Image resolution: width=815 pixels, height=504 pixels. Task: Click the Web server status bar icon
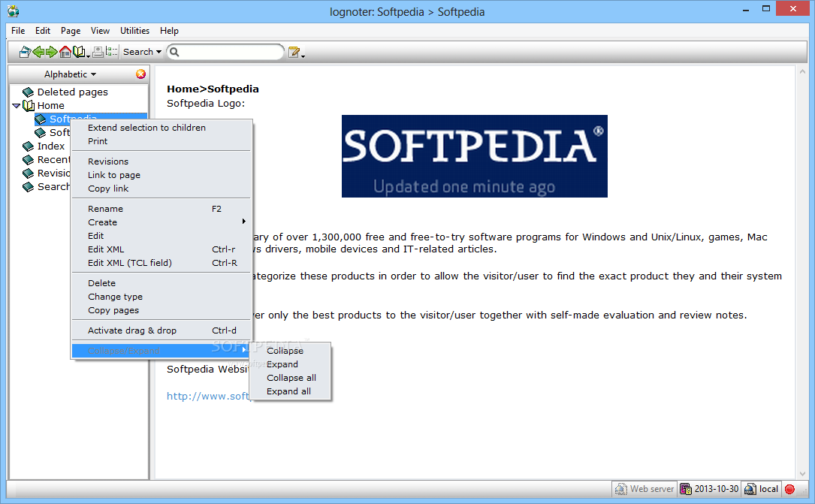point(620,489)
